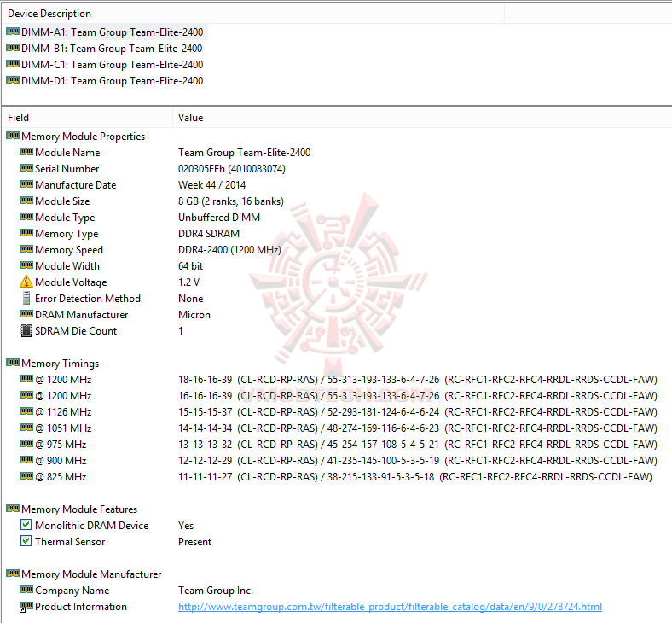672x623 pixels.
Task: Click the Device Description column header
Action: coord(253,14)
